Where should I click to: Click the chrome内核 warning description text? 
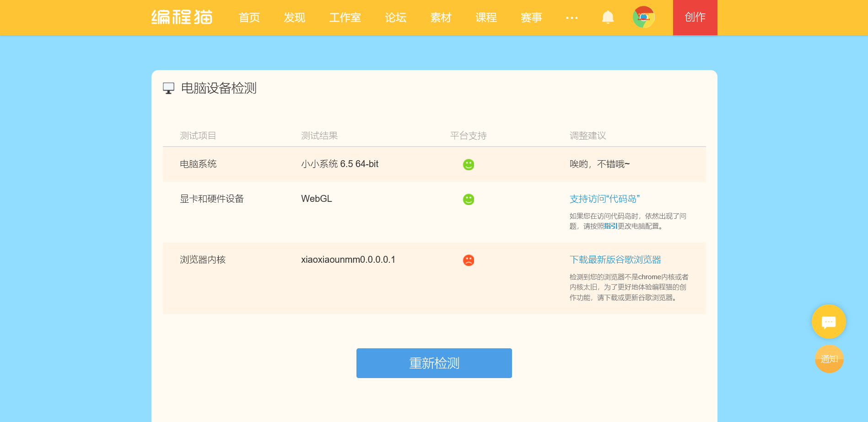click(629, 287)
